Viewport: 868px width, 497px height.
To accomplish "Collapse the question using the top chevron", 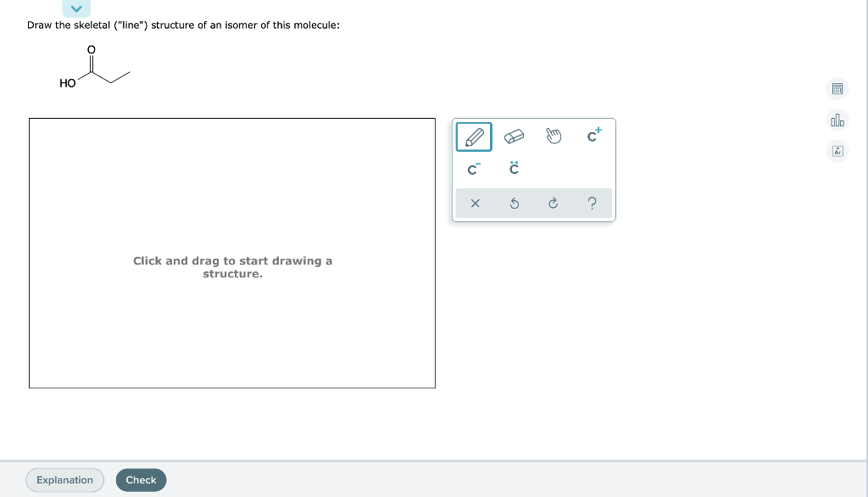I will 76,8.
